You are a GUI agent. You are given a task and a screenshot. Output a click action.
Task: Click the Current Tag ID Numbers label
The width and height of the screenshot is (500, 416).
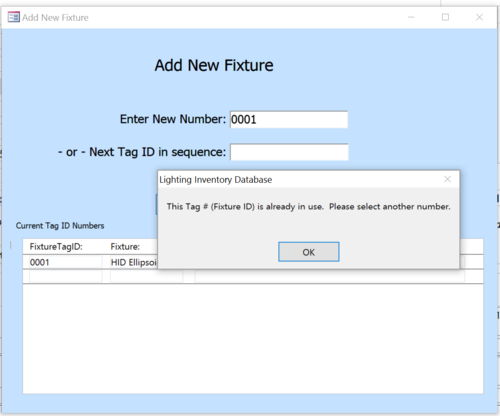pyautogui.click(x=60, y=226)
